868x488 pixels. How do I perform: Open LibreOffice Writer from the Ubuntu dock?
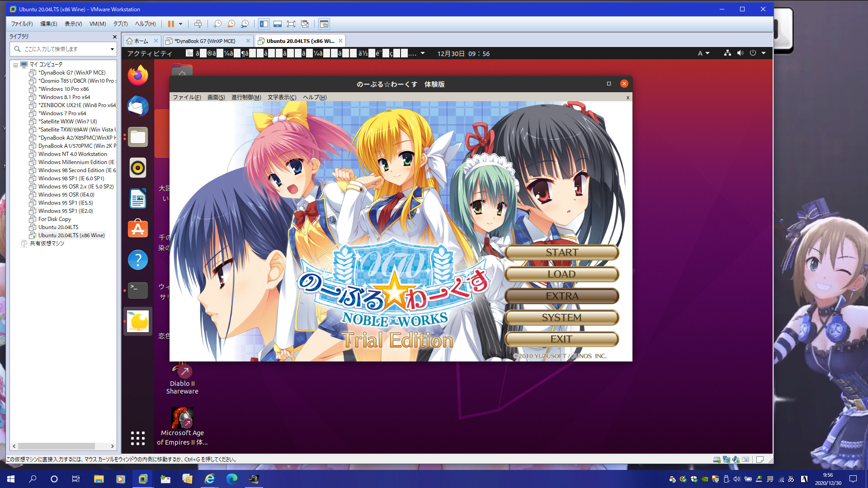tap(138, 198)
